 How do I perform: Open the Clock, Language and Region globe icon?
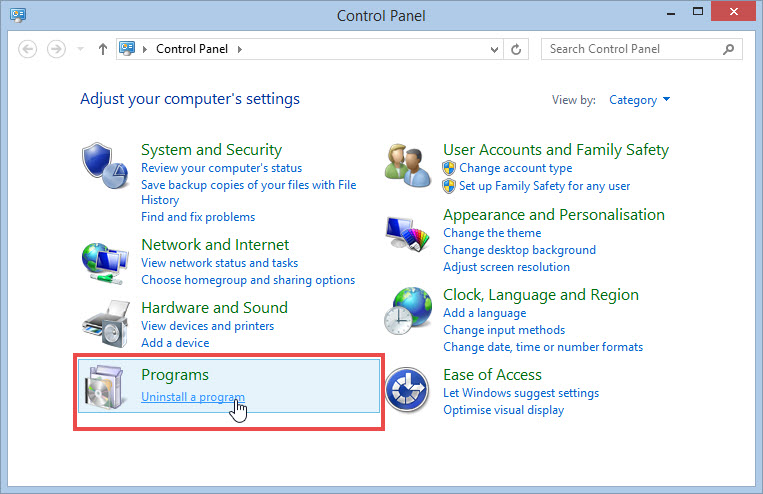(x=408, y=311)
